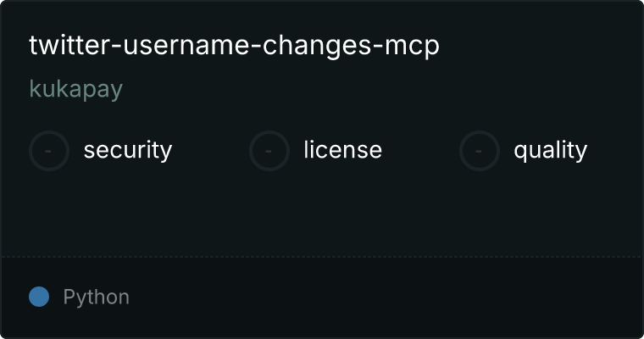Click the security score circle icon
Viewport: 644px width, 339px height.
click(x=49, y=151)
